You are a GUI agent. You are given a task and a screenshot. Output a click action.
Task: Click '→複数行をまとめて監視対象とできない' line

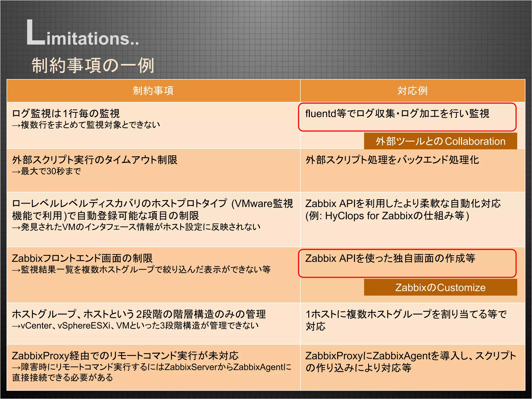(86, 125)
